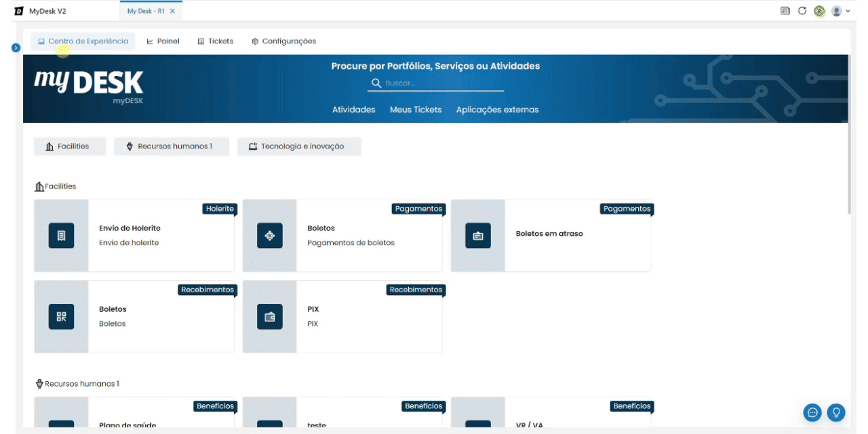
Task: Close the My Desk - R1 tab
Action: click(173, 11)
